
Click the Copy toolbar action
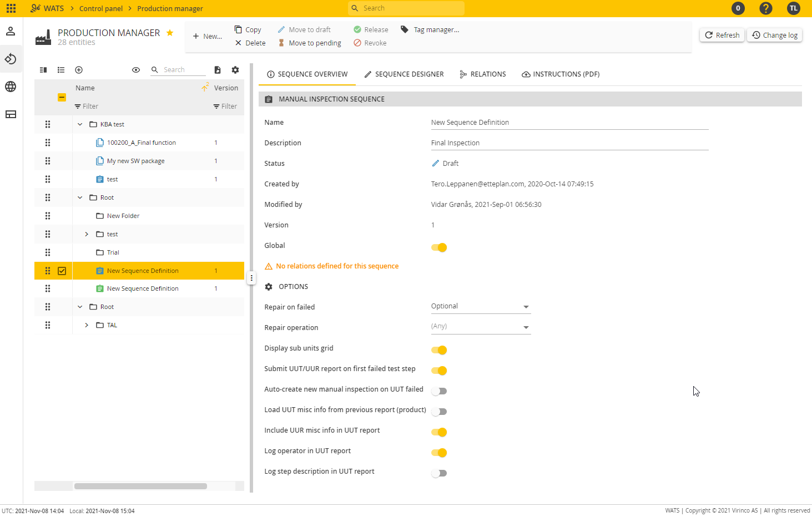(x=248, y=29)
